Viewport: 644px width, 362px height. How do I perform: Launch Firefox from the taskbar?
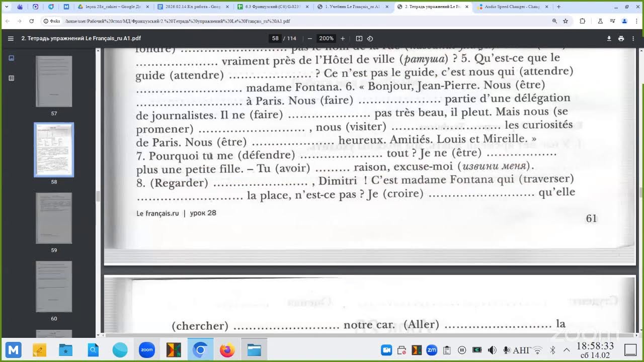click(227, 349)
